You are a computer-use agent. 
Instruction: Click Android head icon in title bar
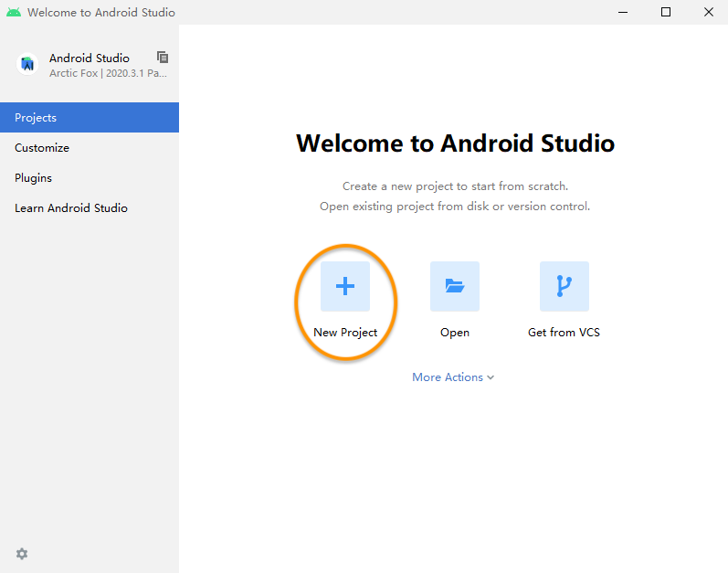click(14, 12)
